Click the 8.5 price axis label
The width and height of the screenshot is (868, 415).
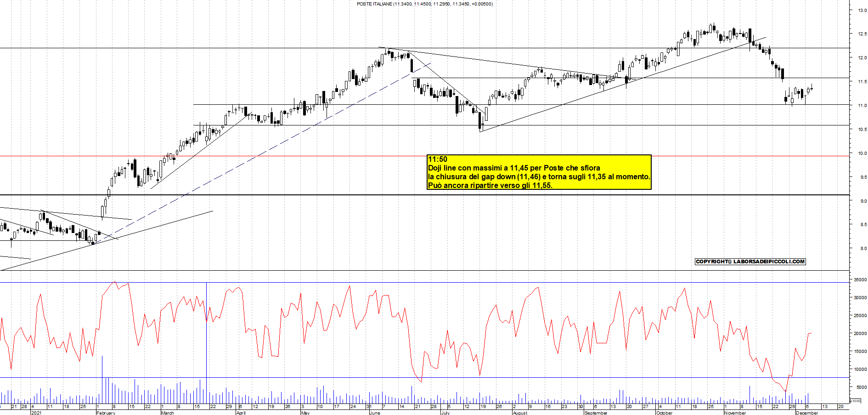click(x=863, y=225)
